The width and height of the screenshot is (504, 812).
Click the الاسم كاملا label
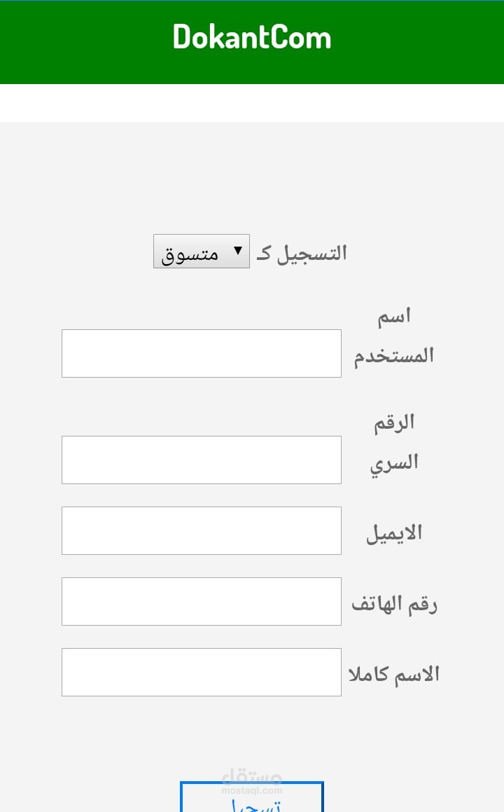pos(394,674)
